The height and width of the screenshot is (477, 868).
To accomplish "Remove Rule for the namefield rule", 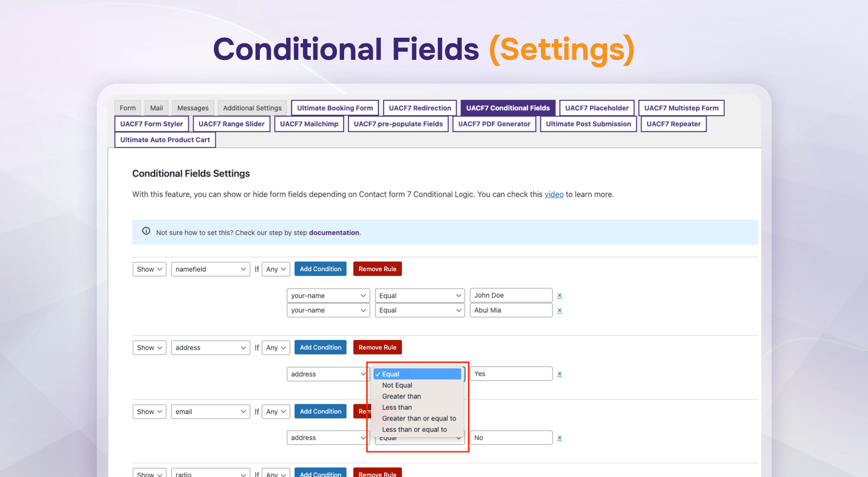I will 377,269.
